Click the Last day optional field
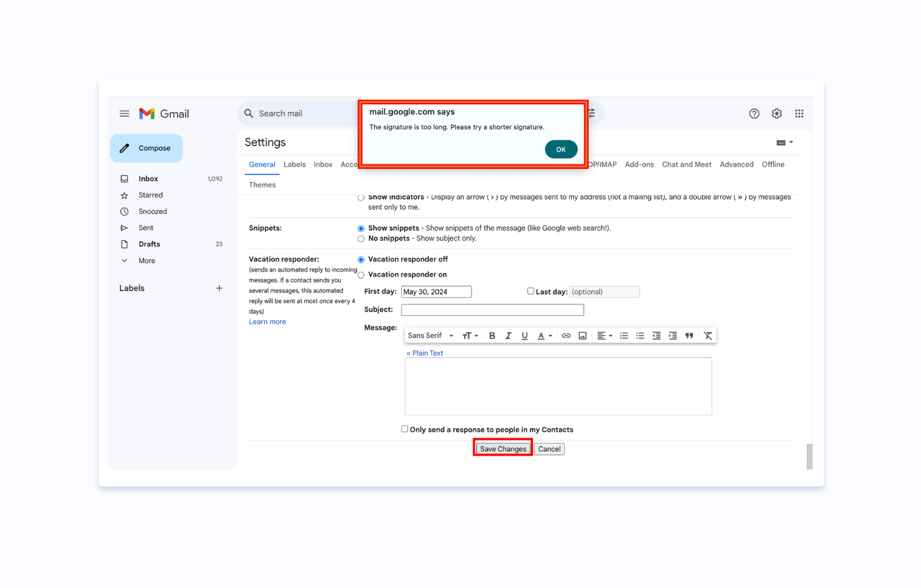The height and width of the screenshot is (588, 921). coord(604,292)
